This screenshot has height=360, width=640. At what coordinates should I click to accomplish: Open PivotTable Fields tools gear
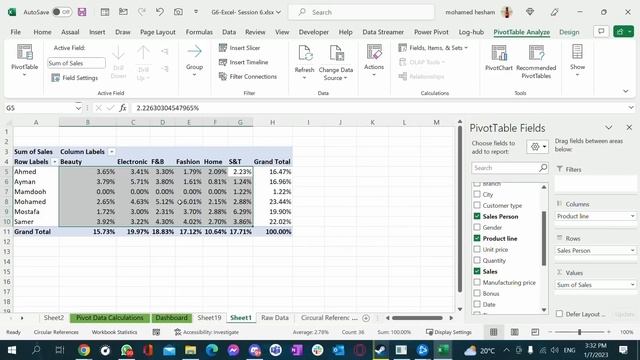538,147
